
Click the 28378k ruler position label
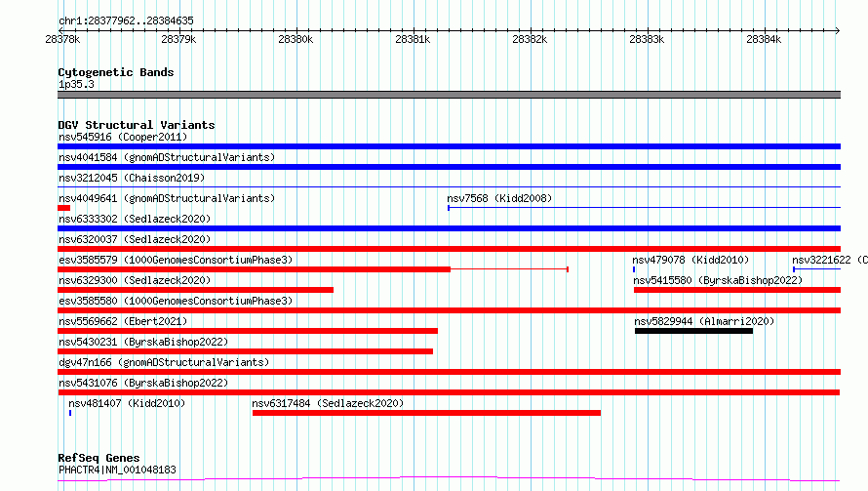(x=62, y=39)
